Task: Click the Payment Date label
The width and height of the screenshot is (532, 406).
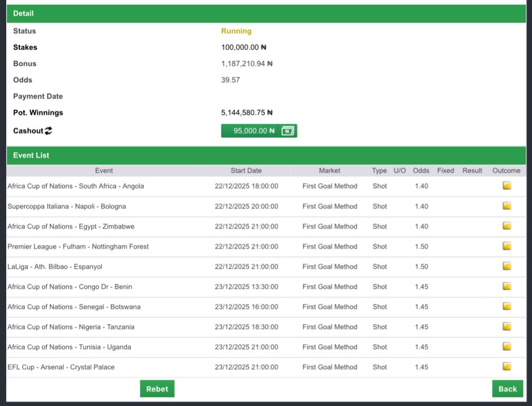Action: [x=38, y=96]
